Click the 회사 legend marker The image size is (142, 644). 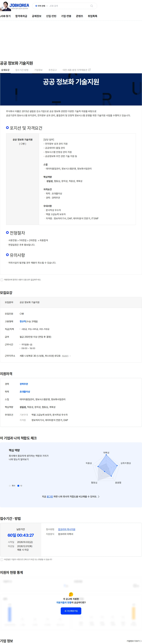click(10, 485)
